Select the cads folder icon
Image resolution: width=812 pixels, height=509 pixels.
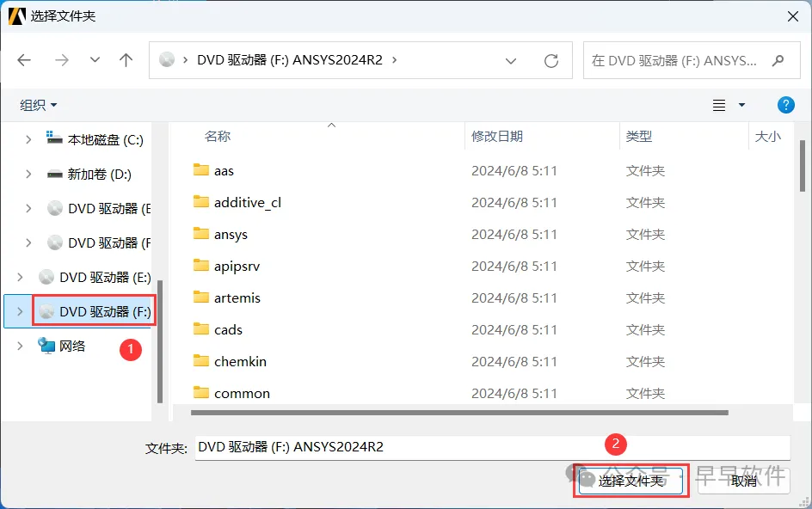(201, 328)
